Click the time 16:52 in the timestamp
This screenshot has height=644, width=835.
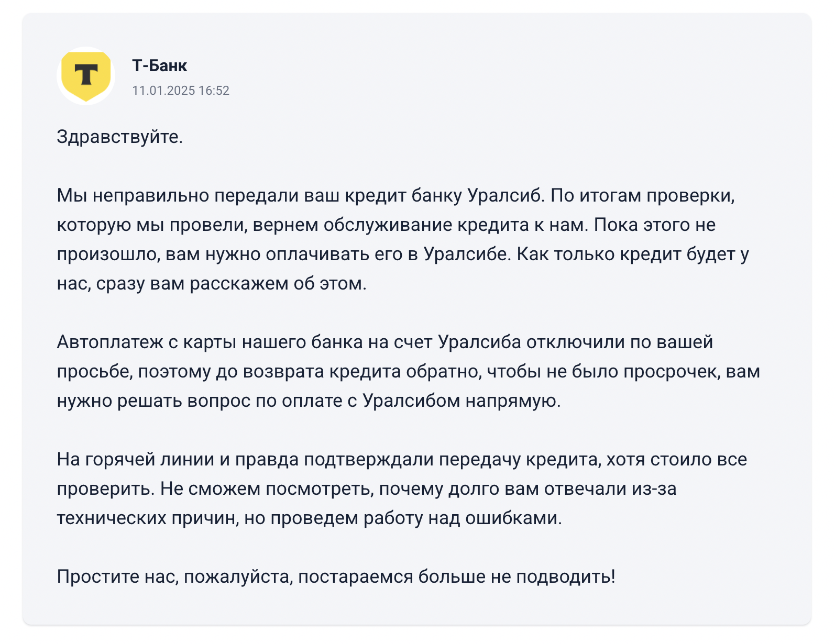click(214, 91)
